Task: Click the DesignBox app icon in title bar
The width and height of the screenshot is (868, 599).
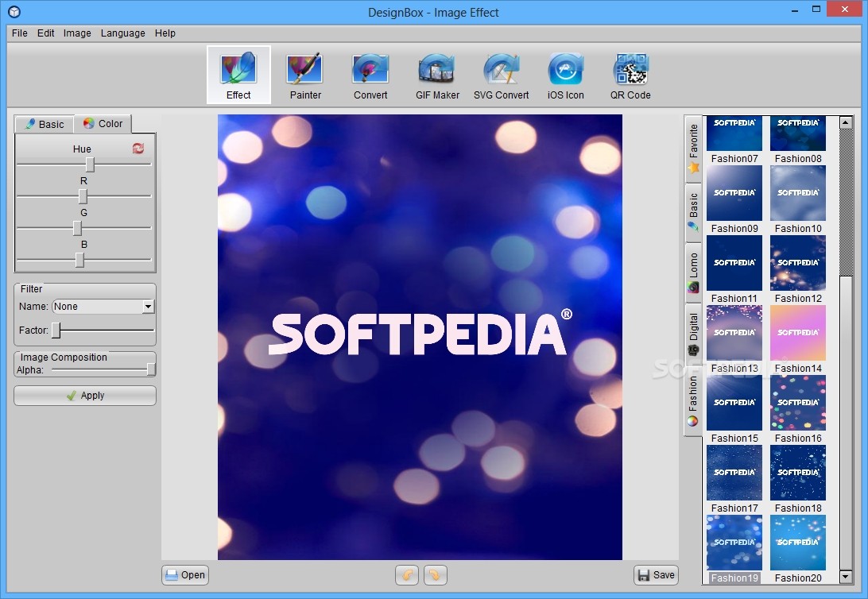Action: tap(14, 12)
